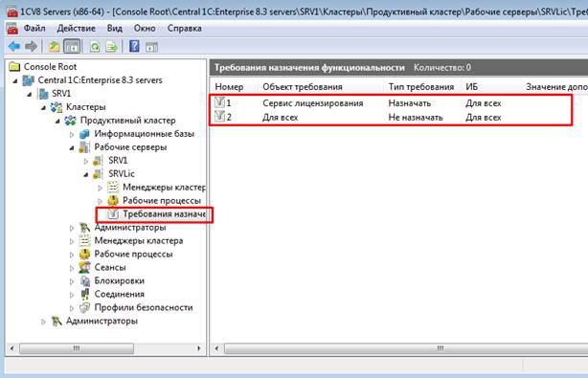This screenshot has height=378, width=588.
Task: Expand Рабочие процессы under SRVLic
Action: click(x=101, y=201)
